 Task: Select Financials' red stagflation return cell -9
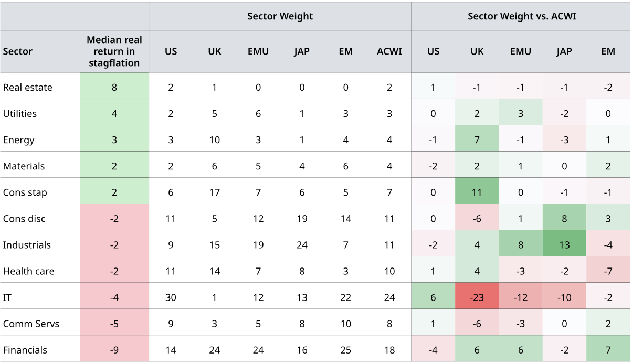pos(114,350)
